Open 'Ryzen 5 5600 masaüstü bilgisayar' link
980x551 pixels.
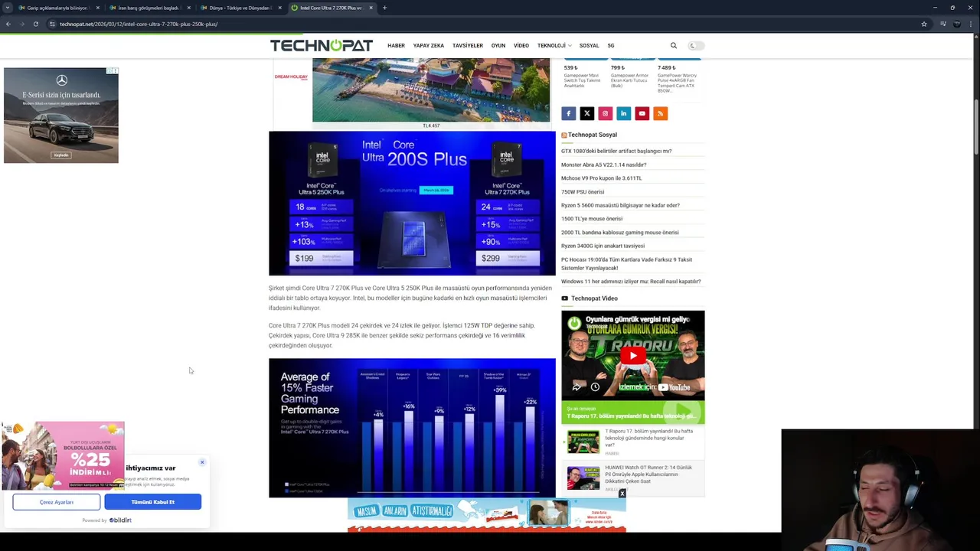(620, 205)
